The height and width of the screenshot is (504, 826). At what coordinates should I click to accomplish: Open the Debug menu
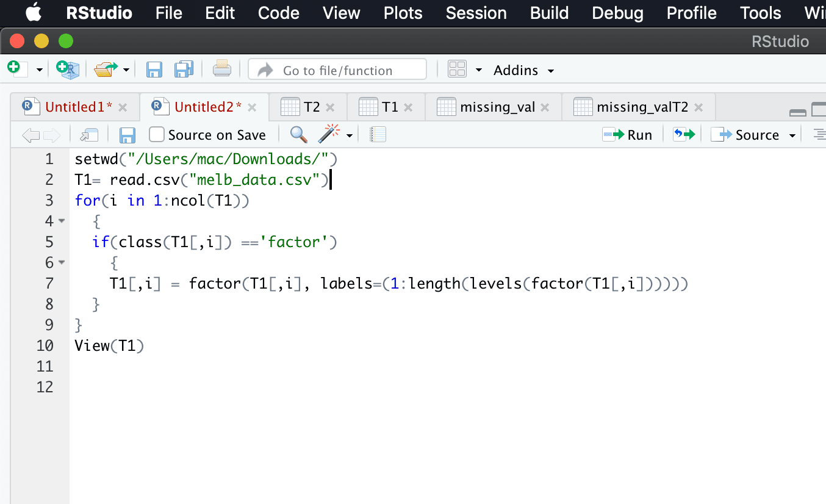pos(618,13)
